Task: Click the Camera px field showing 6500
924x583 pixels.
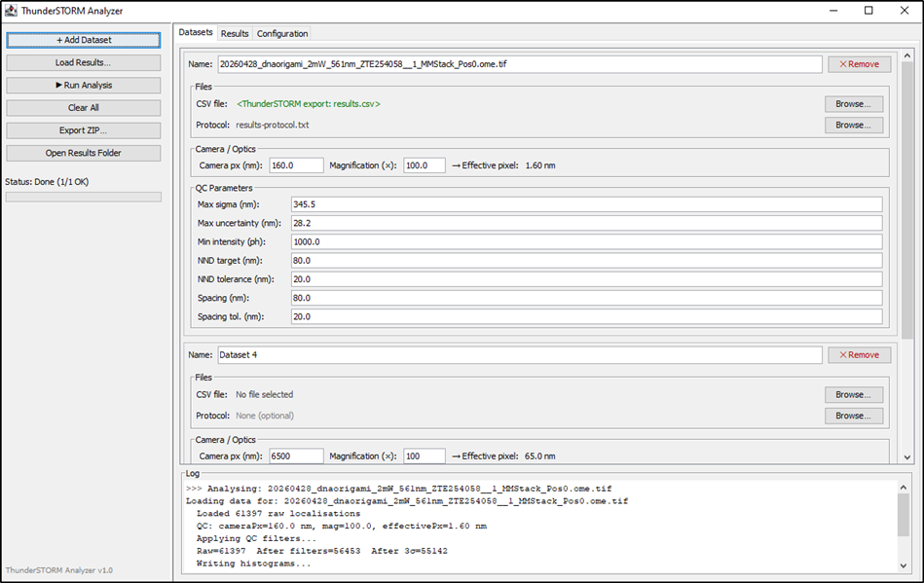Action: tap(296, 456)
